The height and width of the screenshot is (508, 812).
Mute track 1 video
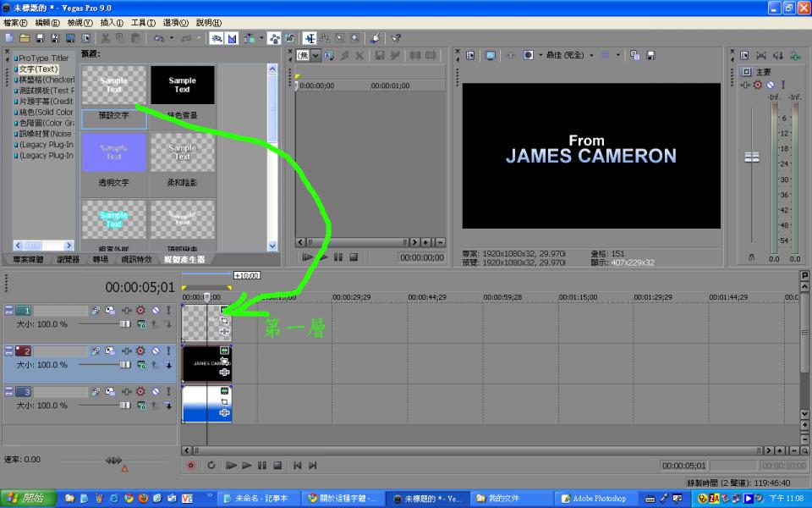(155, 311)
